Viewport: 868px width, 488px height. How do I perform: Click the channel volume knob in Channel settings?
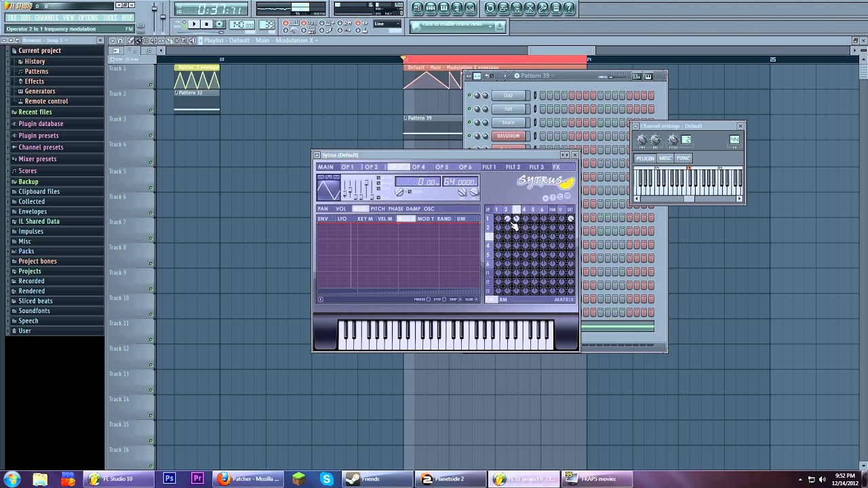pyautogui.click(x=655, y=140)
